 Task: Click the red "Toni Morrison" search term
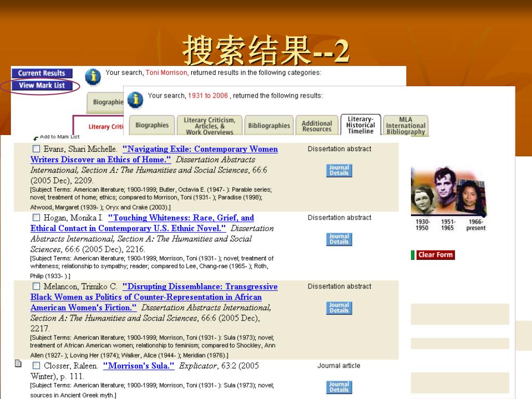click(167, 73)
